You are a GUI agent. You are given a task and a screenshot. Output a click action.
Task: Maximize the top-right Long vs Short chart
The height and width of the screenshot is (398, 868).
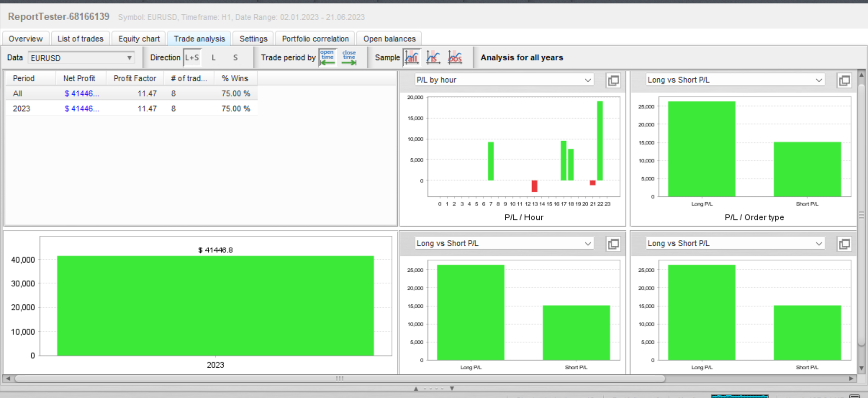pos(844,81)
